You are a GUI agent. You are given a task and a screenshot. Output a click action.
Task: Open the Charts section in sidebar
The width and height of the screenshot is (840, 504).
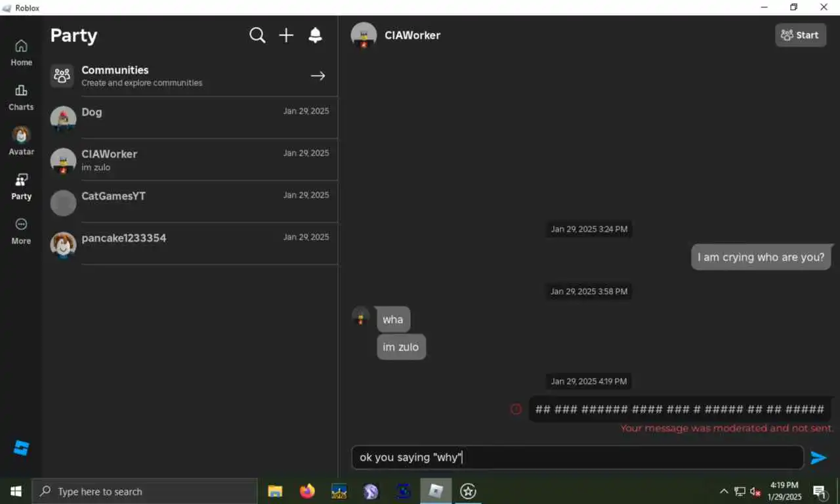[x=21, y=97]
